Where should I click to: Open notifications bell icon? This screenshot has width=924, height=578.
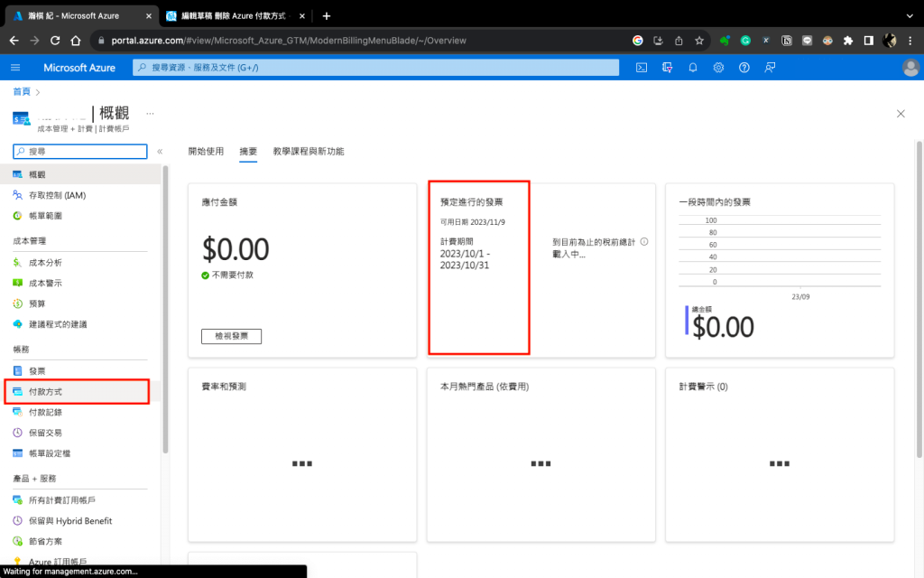693,68
